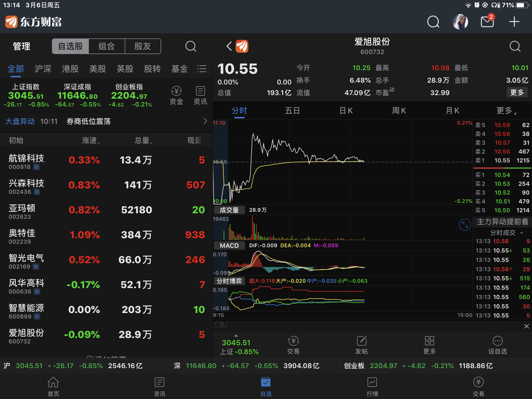Switch 成交量 indicator label
This screenshot has width=532, height=399.
point(229,210)
